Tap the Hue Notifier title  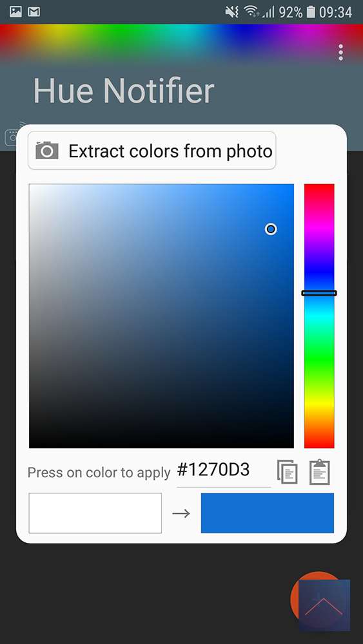[x=124, y=90]
